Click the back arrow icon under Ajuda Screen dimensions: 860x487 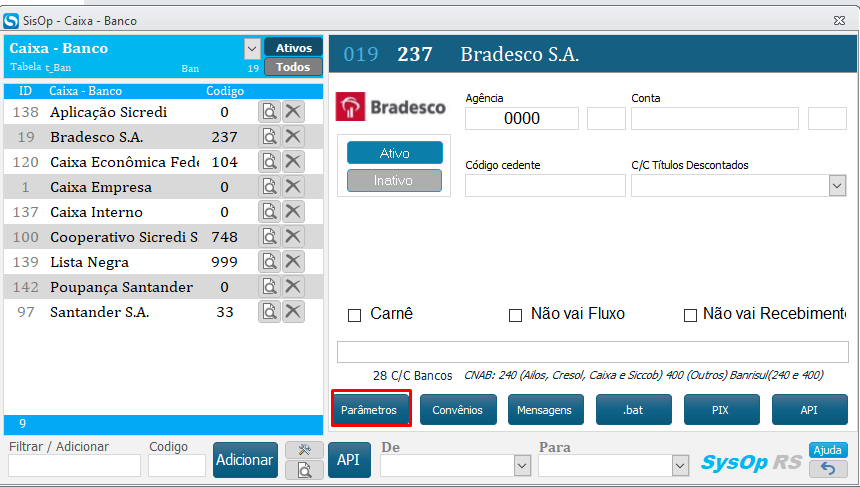pos(828,468)
